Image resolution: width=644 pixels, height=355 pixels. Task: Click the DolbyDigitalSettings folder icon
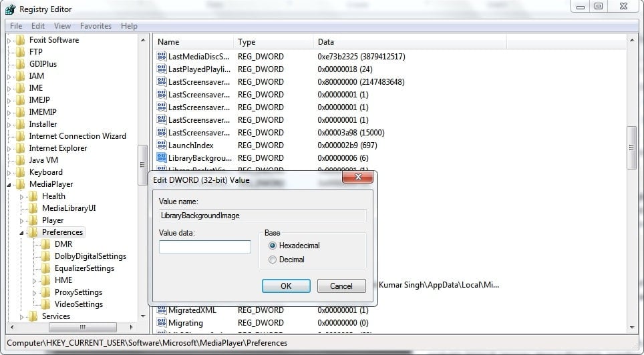45,256
